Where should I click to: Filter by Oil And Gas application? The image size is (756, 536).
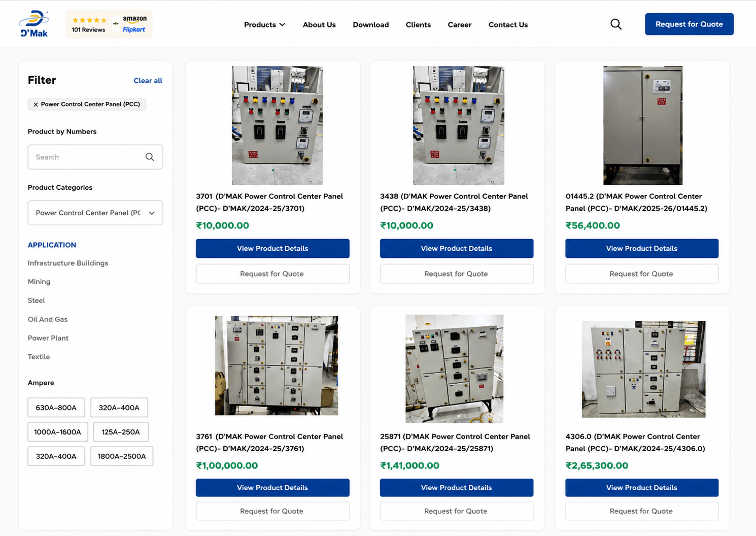(x=48, y=319)
